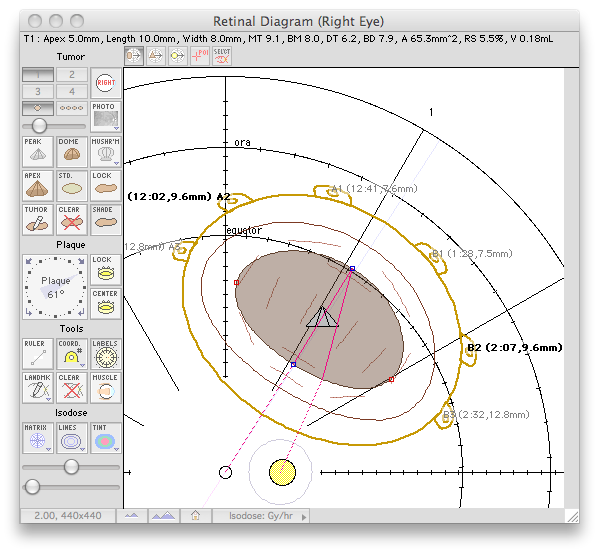The width and height of the screenshot is (599, 553).
Task: Click the zoom out small-mountains button
Action: (131, 516)
